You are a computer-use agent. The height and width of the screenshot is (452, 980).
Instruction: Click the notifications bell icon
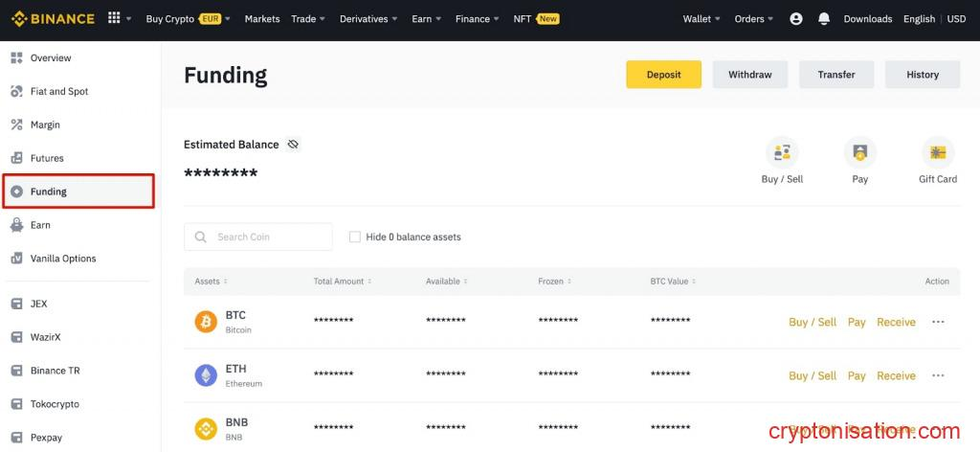(823, 18)
